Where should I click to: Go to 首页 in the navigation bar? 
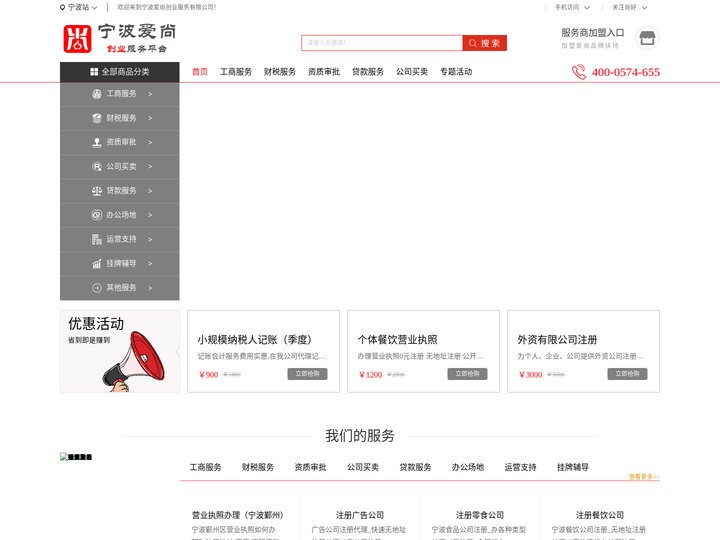point(200,72)
